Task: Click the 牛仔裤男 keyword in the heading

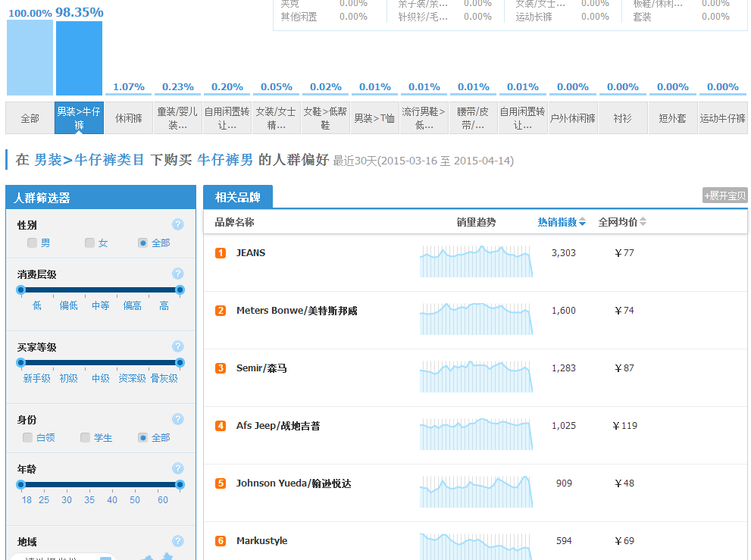Action: (x=225, y=160)
